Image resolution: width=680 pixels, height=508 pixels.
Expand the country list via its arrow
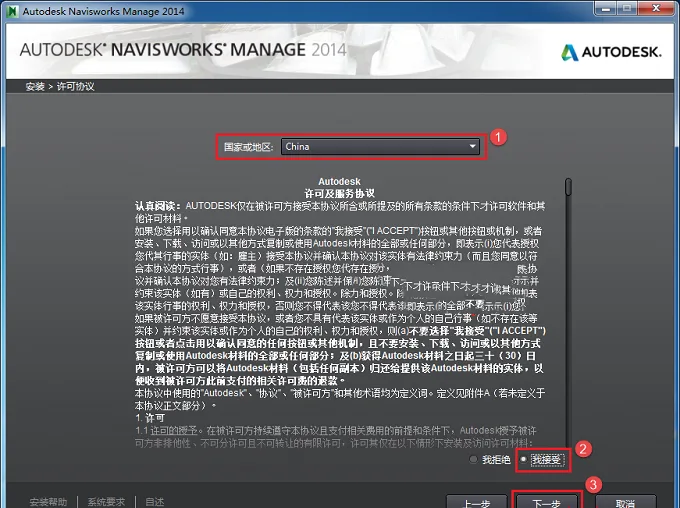pyautogui.click(x=473, y=147)
